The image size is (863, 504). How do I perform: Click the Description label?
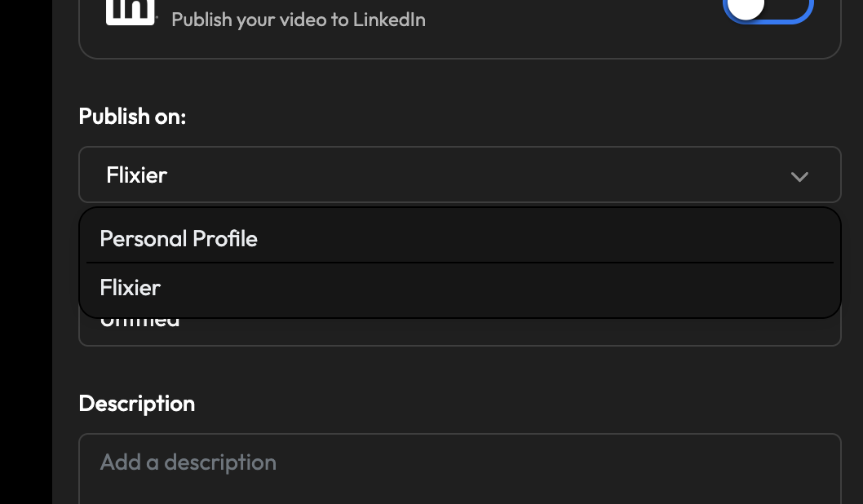[136, 403]
